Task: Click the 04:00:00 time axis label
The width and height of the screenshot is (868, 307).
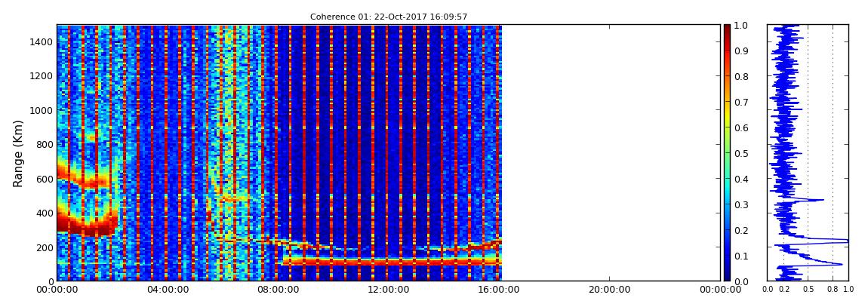Action: (x=167, y=289)
